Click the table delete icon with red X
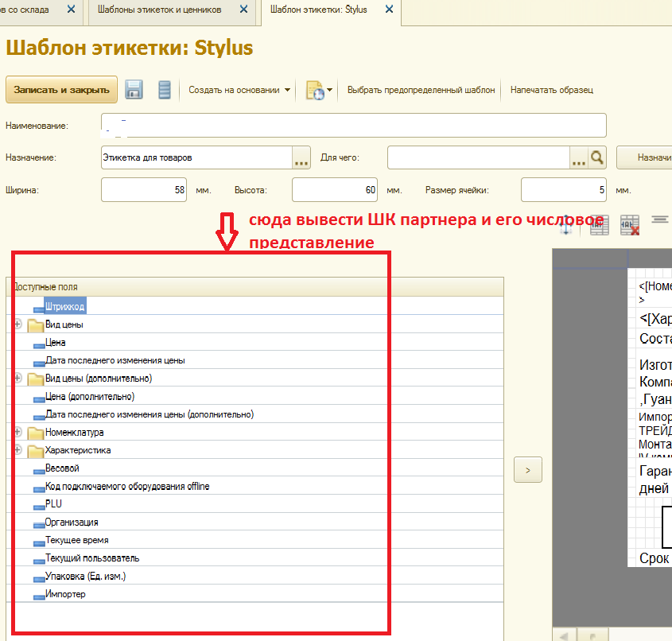 pyautogui.click(x=630, y=226)
